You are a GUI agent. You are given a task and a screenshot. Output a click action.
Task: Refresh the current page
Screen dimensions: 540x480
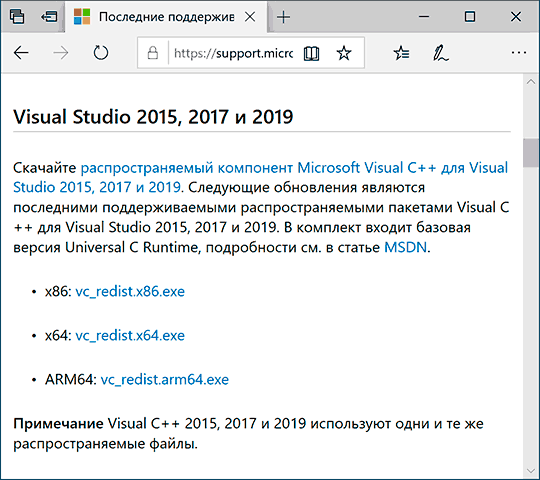pos(101,53)
